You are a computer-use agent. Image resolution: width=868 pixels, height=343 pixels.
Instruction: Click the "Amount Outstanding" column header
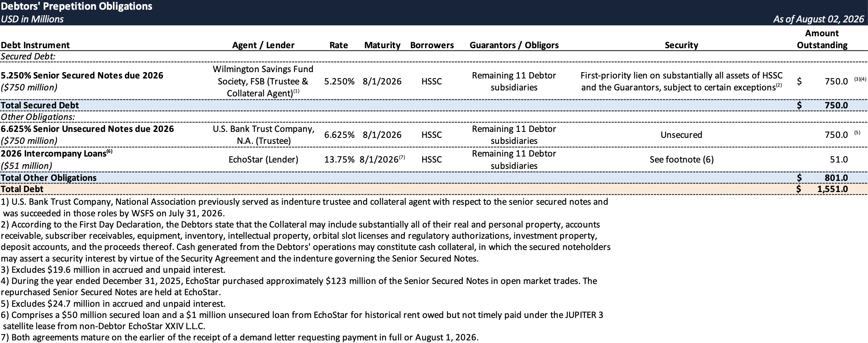tap(822, 39)
